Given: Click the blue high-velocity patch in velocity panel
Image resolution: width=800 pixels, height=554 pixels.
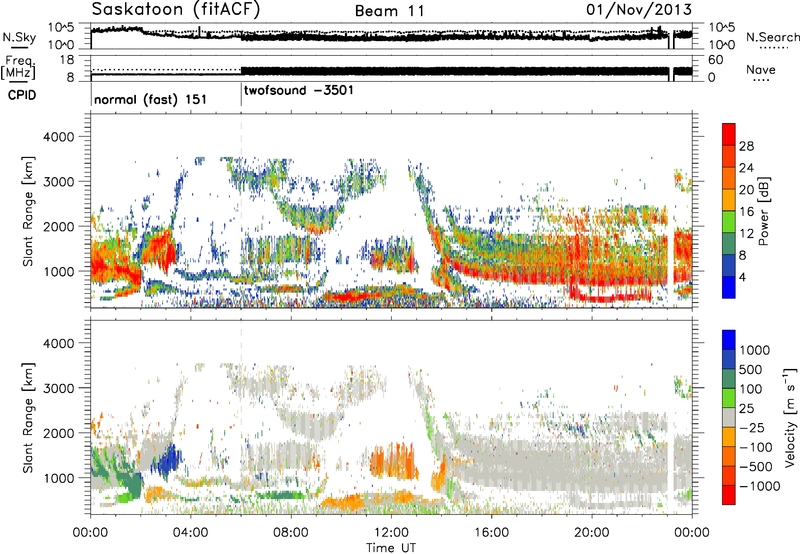Looking at the screenshot, I should (x=167, y=463).
